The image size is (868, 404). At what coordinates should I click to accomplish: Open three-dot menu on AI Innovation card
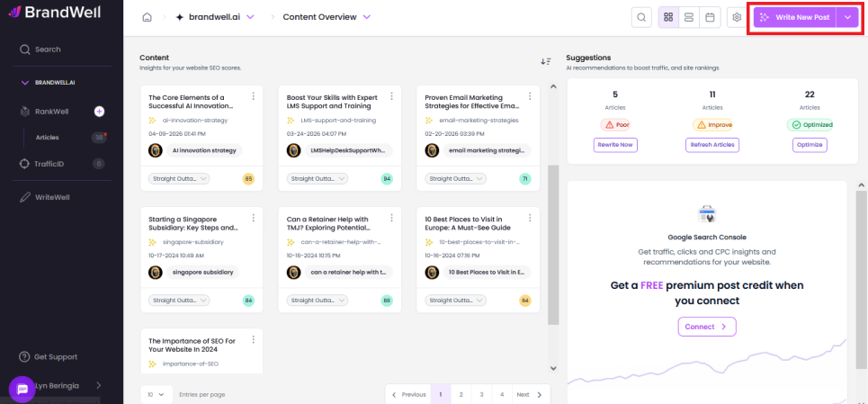pyautogui.click(x=254, y=96)
